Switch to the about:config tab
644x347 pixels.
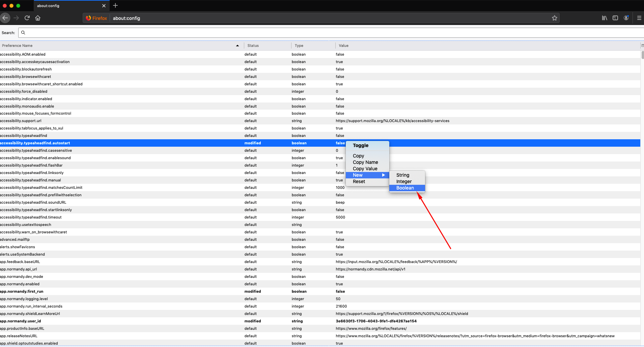(x=71, y=6)
